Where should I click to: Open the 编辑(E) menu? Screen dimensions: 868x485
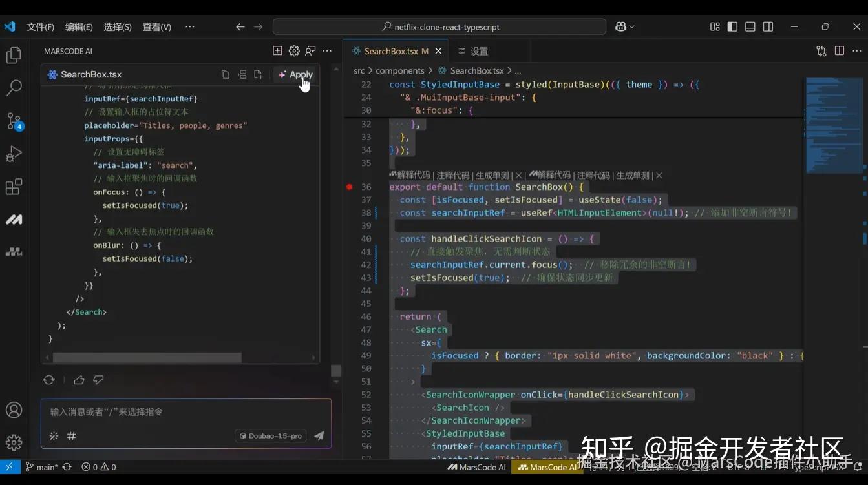79,27
